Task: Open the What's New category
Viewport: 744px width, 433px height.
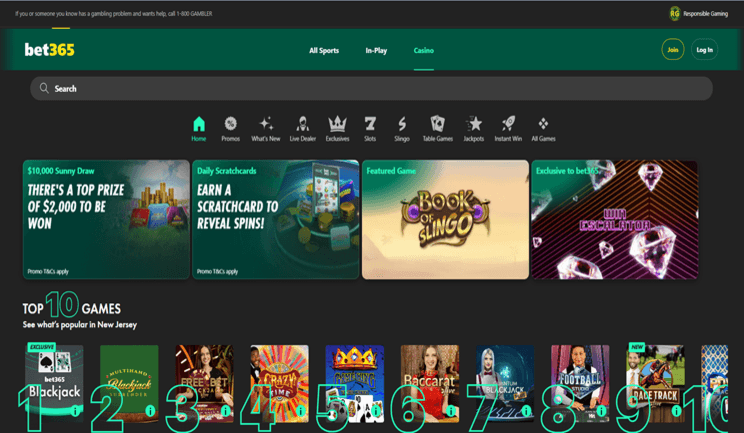Action: click(266, 129)
